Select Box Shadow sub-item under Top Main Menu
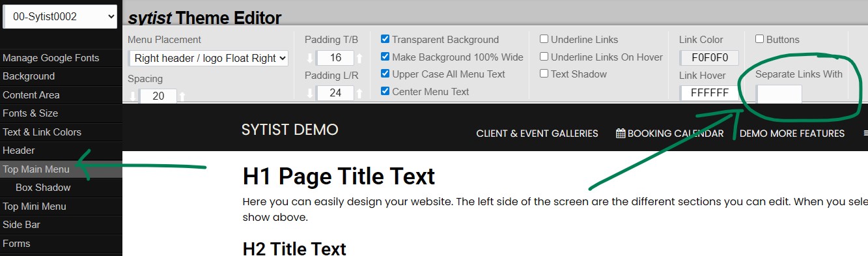 (43, 188)
